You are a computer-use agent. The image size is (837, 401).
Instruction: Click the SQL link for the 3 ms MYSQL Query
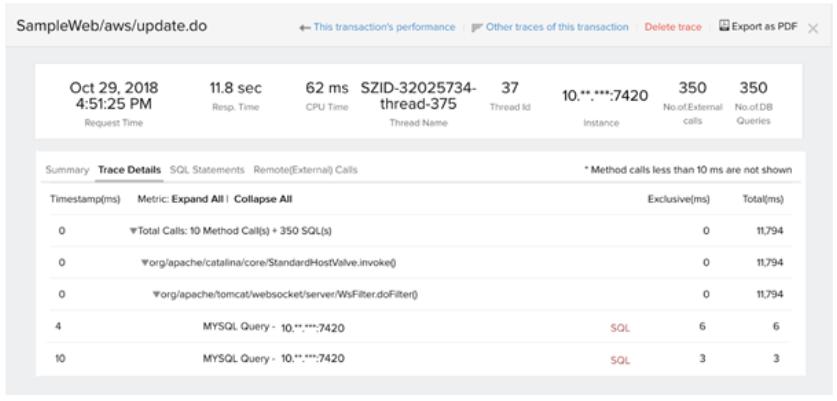coord(620,360)
